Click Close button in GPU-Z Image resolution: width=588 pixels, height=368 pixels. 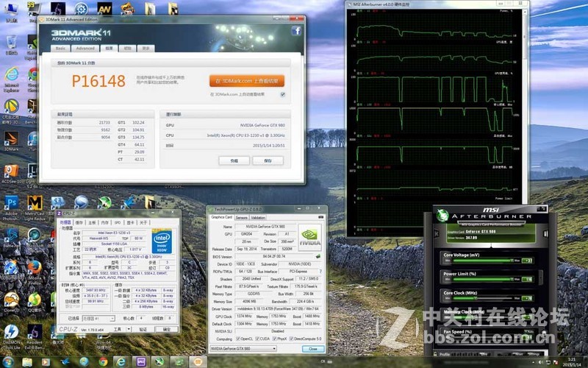click(313, 349)
